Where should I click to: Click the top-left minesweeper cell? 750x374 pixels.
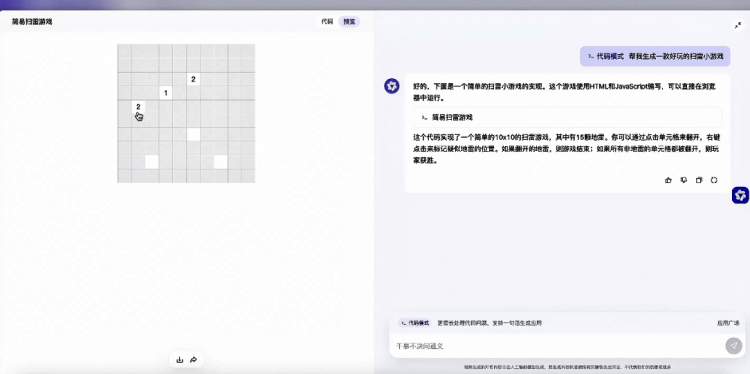tap(124, 52)
